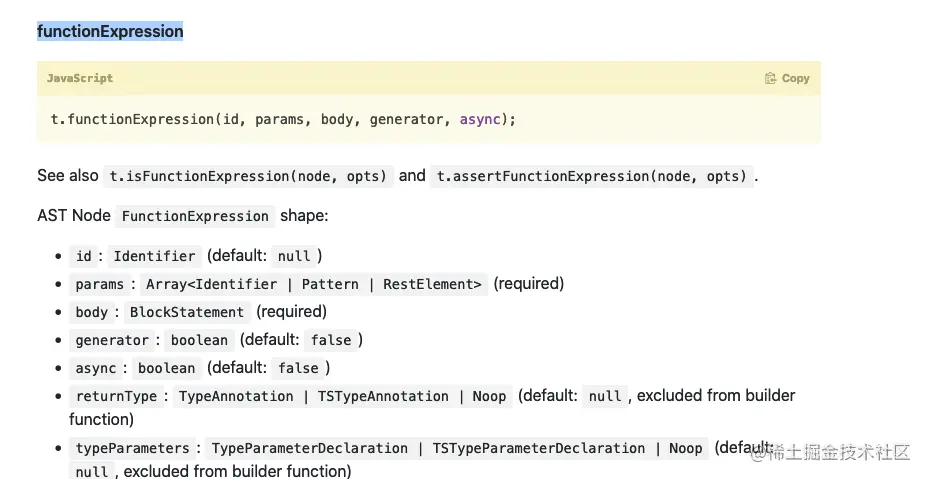
Task: Click the JavaScript language label
Action: [x=80, y=78]
